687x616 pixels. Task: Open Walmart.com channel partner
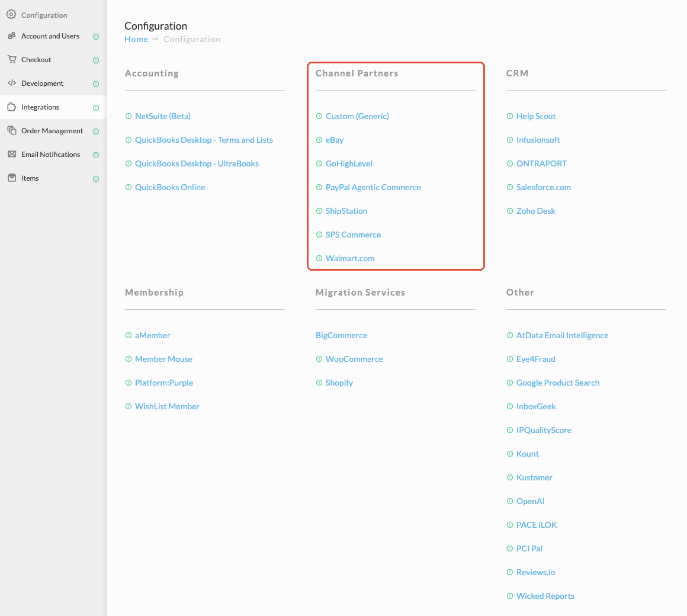click(x=350, y=258)
